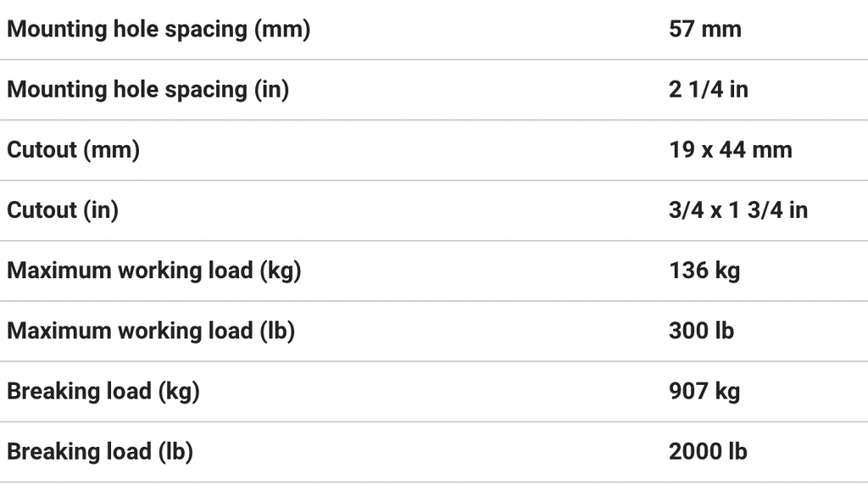
Task: Click the "Cutout (in)" label
Action: pos(63,210)
